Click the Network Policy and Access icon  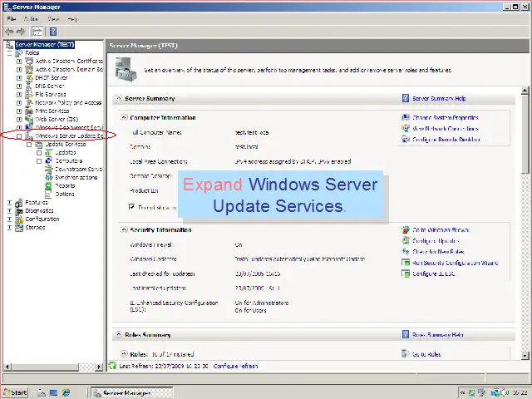click(x=29, y=102)
